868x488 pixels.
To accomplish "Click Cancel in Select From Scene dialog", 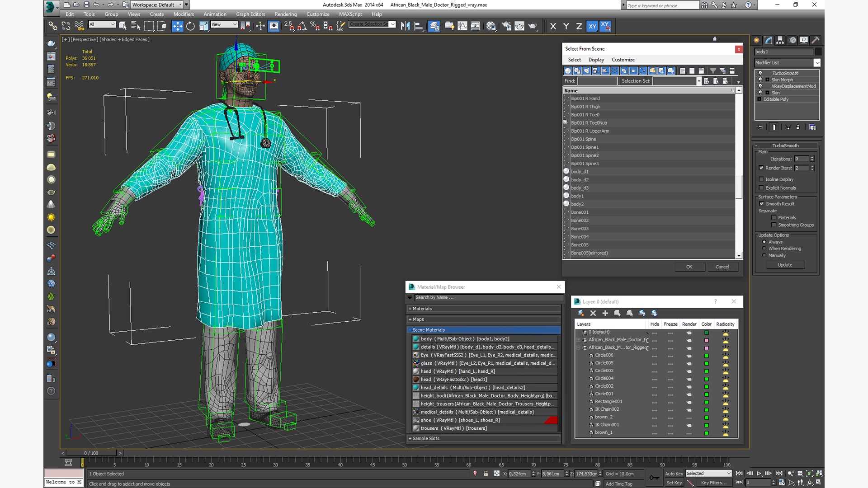I will pos(722,267).
